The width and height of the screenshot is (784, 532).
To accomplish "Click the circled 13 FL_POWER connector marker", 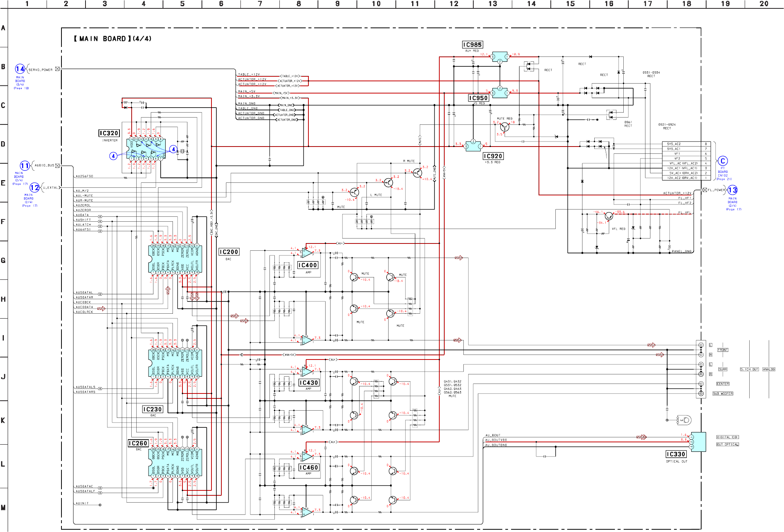I will pos(732,190).
